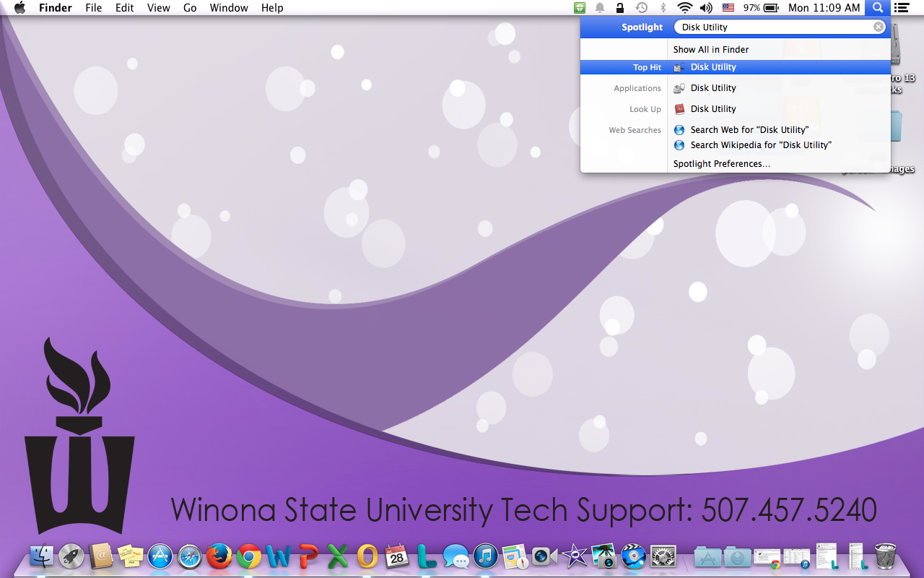This screenshot has width=924, height=578.
Task: Toggle the Notification Center list icon
Action: tap(901, 8)
